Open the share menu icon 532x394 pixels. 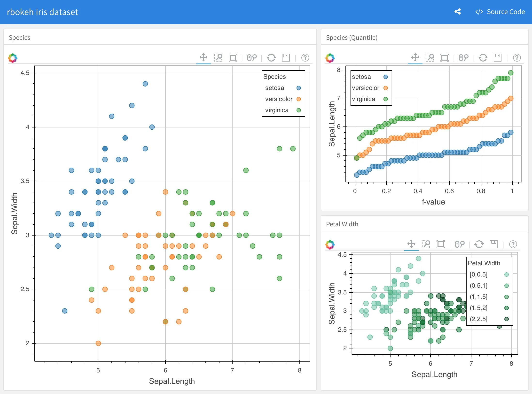[x=457, y=12]
